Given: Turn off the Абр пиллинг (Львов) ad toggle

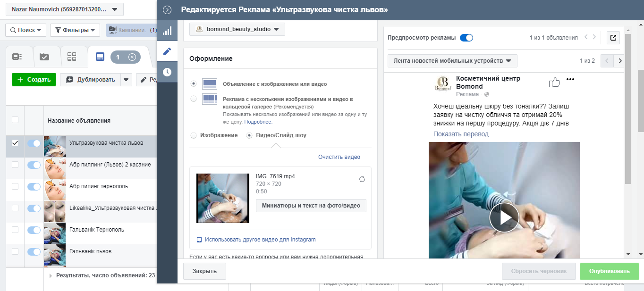Looking at the screenshot, I should click(x=34, y=165).
